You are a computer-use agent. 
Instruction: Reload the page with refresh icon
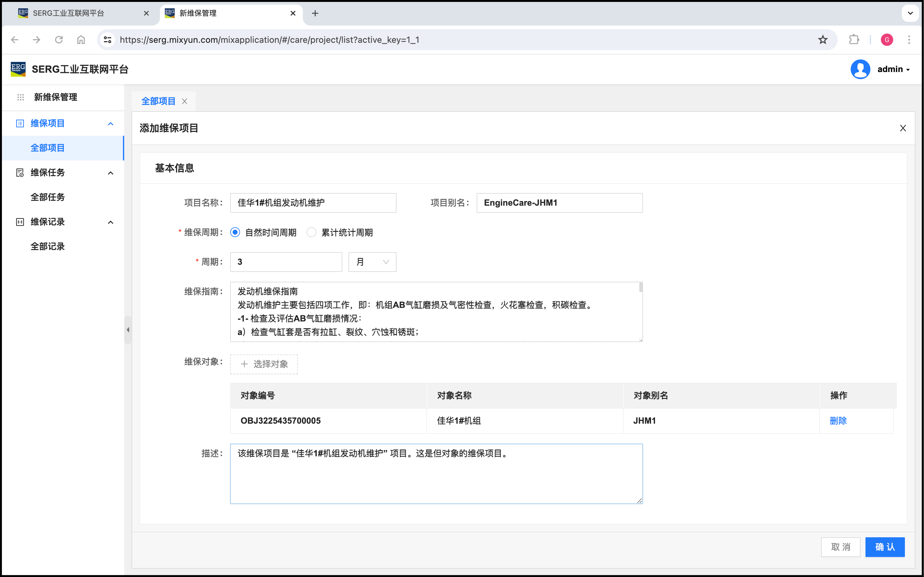59,40
